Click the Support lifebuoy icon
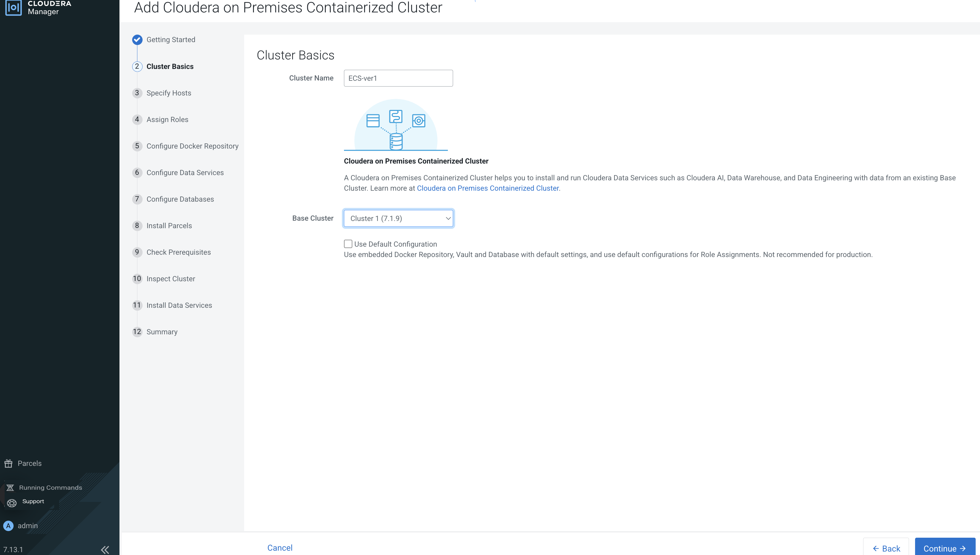The height and width of the screenshot is (555, 980). click(x=12, y=503)
